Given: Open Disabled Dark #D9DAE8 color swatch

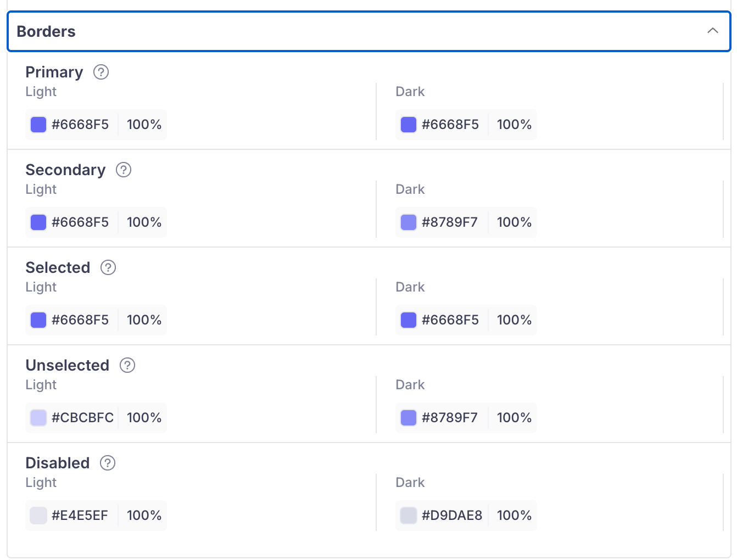Looking at the screenshot, I should [409, 516].
